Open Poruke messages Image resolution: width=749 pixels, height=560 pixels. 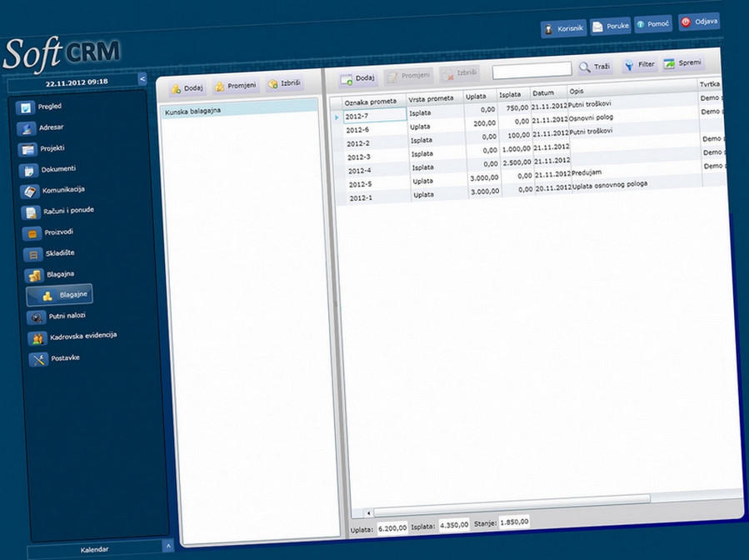tap(611, 26)
